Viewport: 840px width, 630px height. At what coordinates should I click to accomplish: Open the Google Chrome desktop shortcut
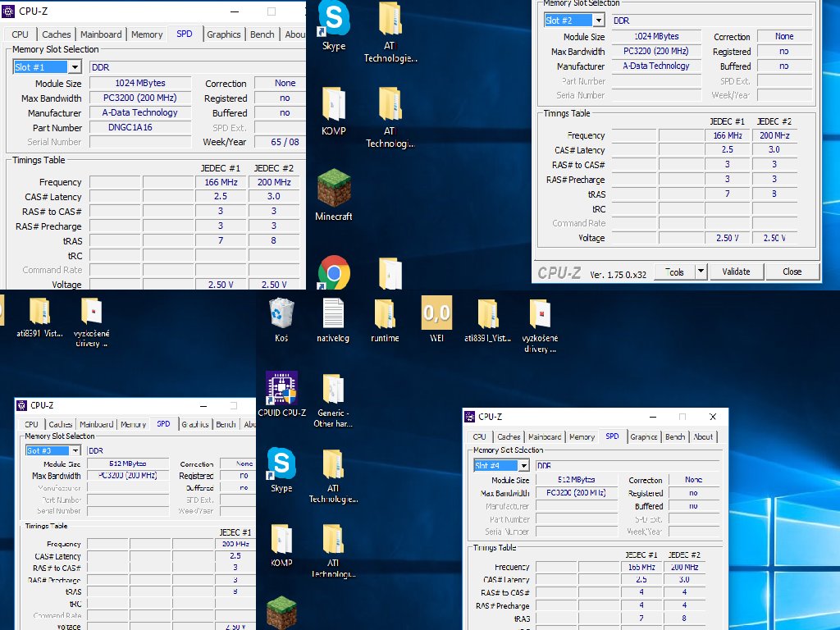pyautogui.click(x=334, y=272)
